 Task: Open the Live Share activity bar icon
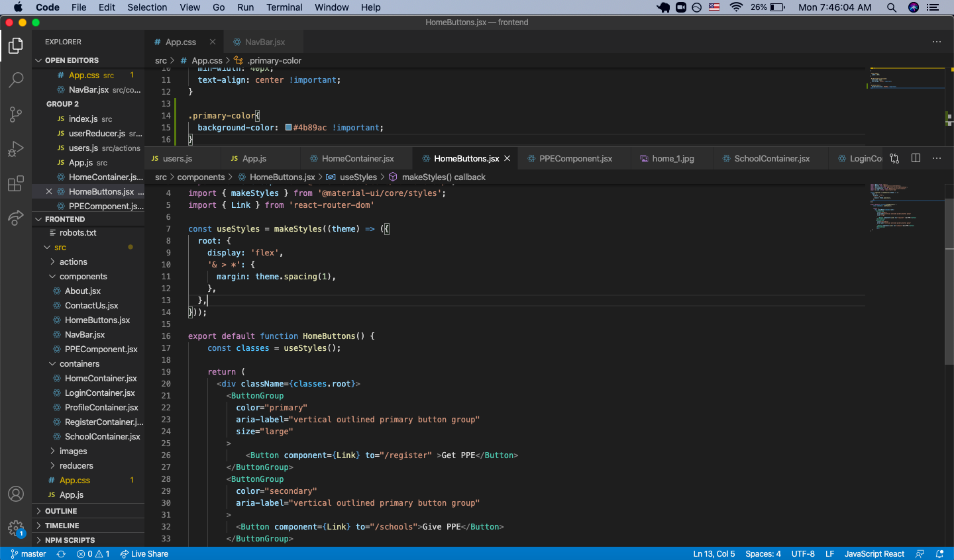[16, 218]
